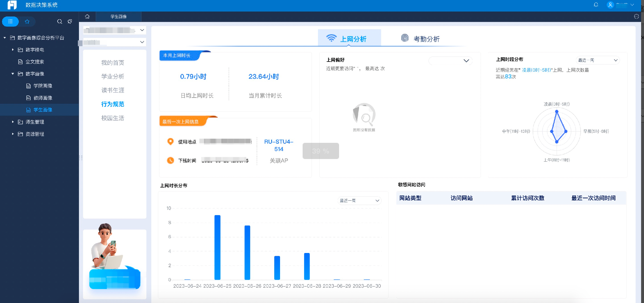Click the 资源管理 folder icon
The height and width of the screenshot is (303, 644).
[x=20, y=134]
